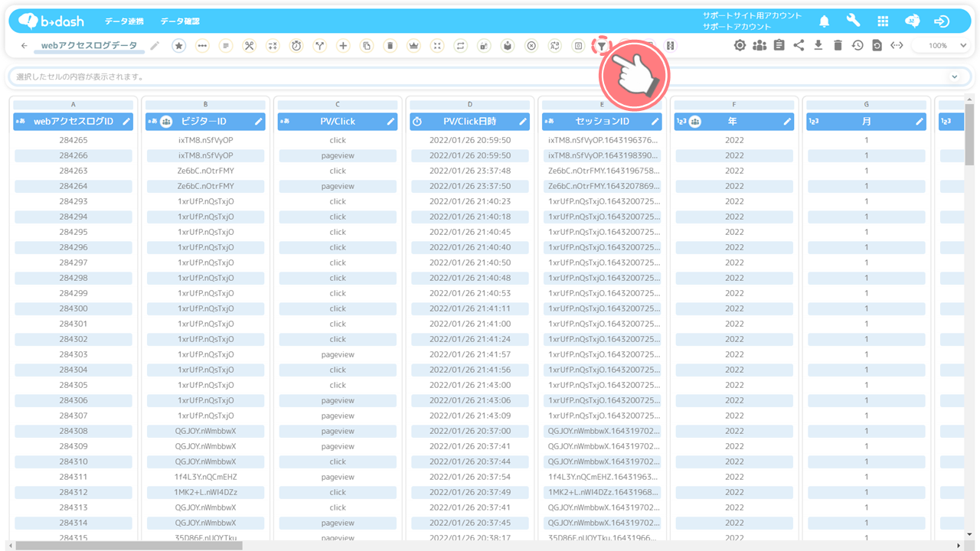Edit the PV/Click column with its pencil
This screenshot has width=980, height=551.
pyautogui.click(x=390, y=121)
